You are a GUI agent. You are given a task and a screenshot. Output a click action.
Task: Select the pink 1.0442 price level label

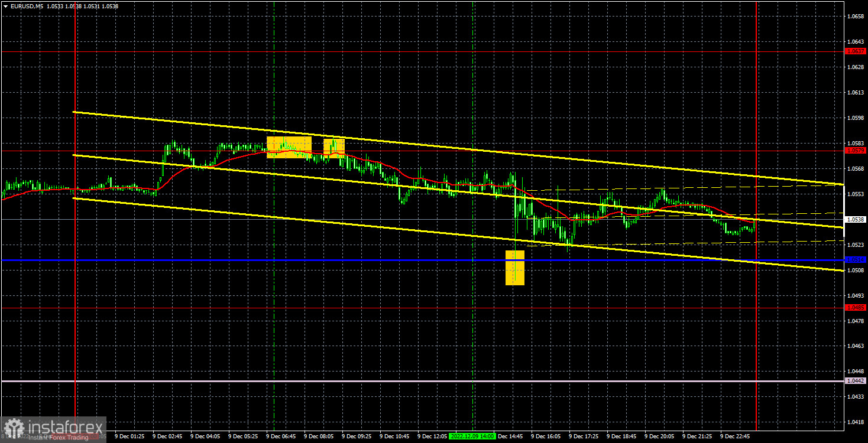tap(856, 382)
